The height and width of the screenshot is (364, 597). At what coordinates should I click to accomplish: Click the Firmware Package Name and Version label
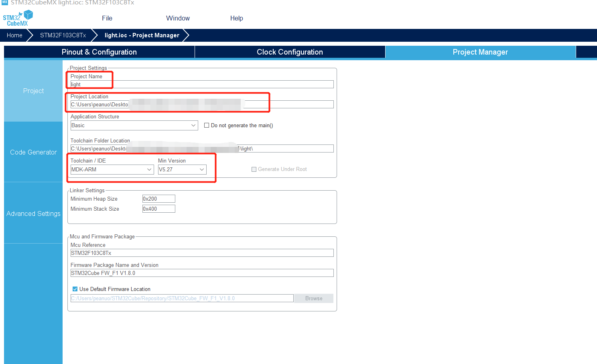(114, 265)
